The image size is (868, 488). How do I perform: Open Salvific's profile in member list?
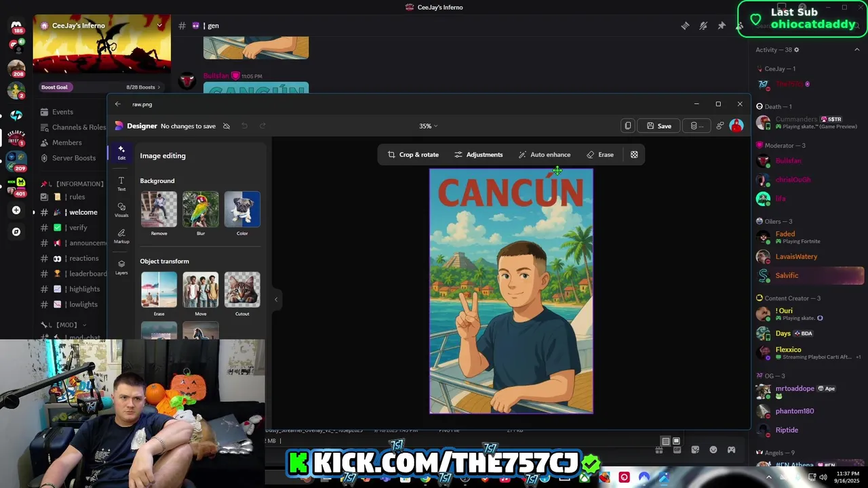[810, 275]
